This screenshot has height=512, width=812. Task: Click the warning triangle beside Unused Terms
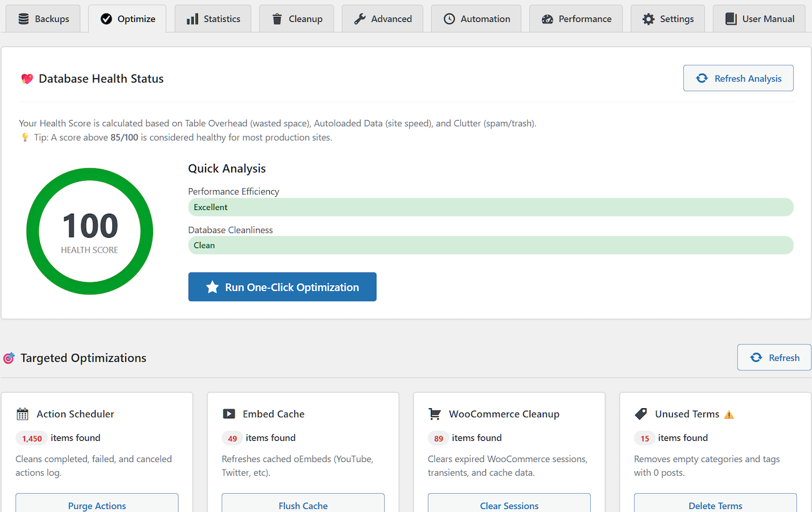[x=728, y=413]
